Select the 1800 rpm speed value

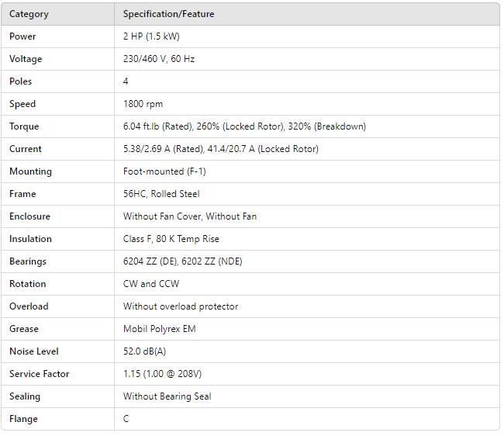point(143,104)
